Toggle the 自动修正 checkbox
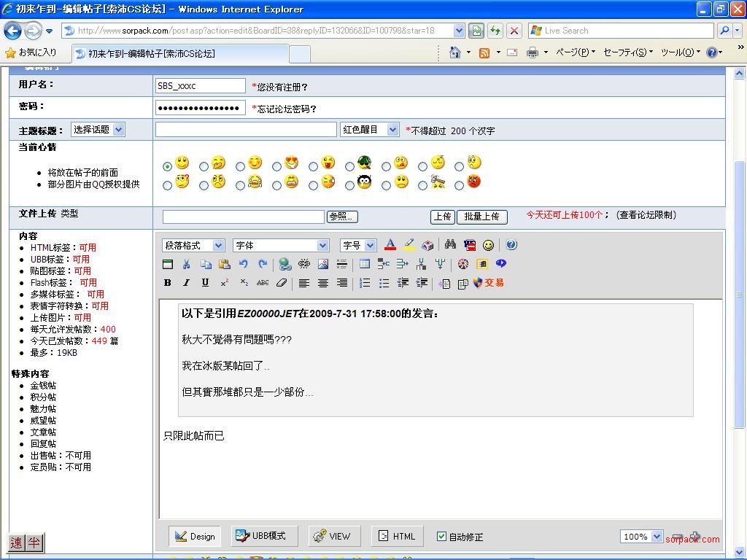The width and height of the screenshot is (747, 560). pos(441,536)
